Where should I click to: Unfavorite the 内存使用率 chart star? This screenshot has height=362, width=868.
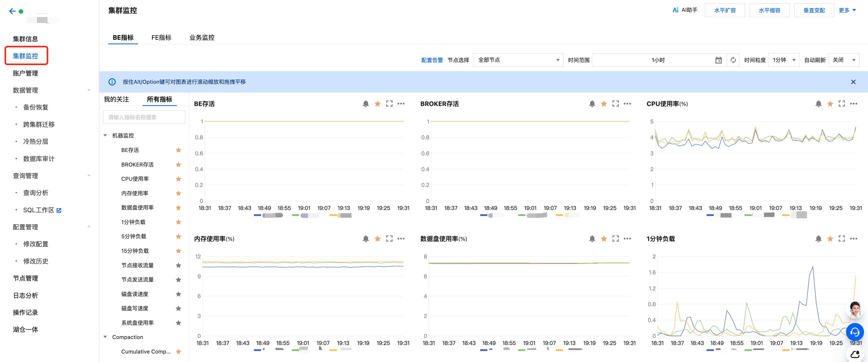tap(377, 239)
